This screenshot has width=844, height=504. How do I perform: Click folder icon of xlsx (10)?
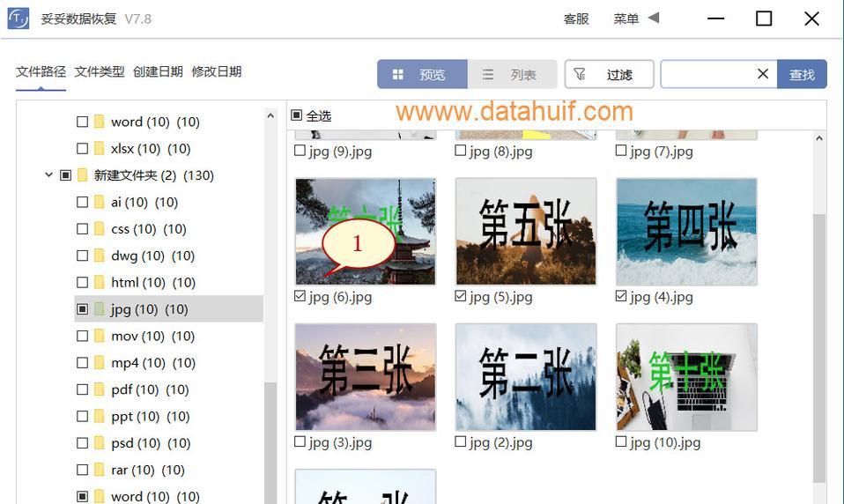click(x=99, y=148)
